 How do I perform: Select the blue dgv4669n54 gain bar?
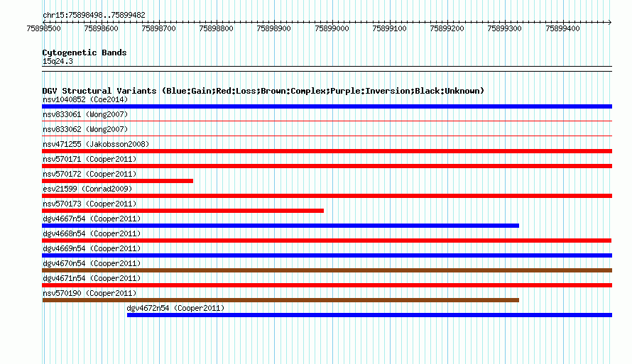click(327, 255)
